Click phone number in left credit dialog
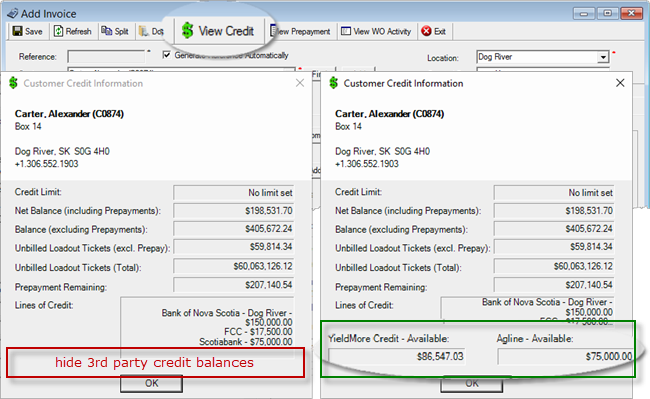 [x=46, y=164]
